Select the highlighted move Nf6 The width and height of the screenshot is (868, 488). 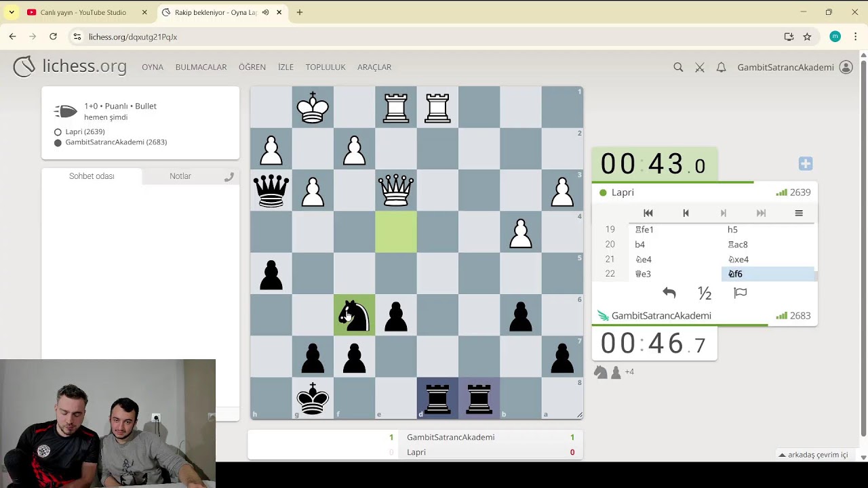pos(768,274)
